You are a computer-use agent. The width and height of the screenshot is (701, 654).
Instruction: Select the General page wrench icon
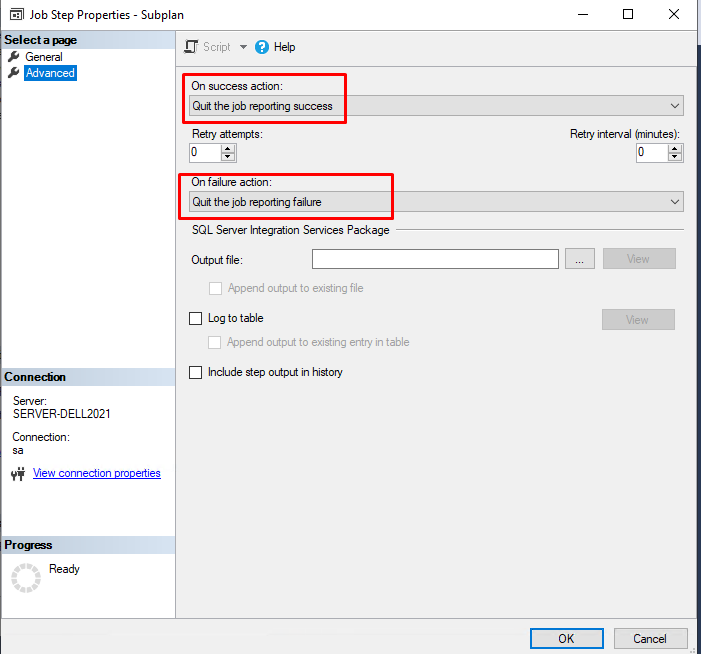(14, 57)
